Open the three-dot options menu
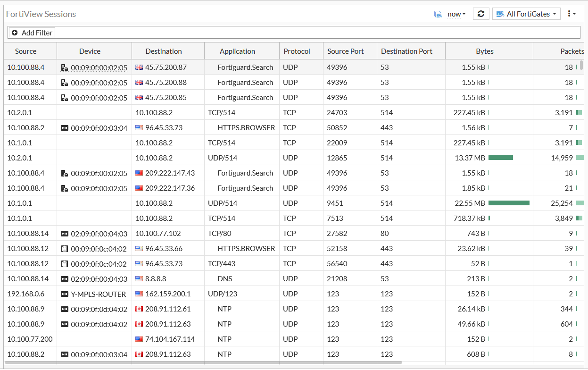 click(x=569, y=14)
